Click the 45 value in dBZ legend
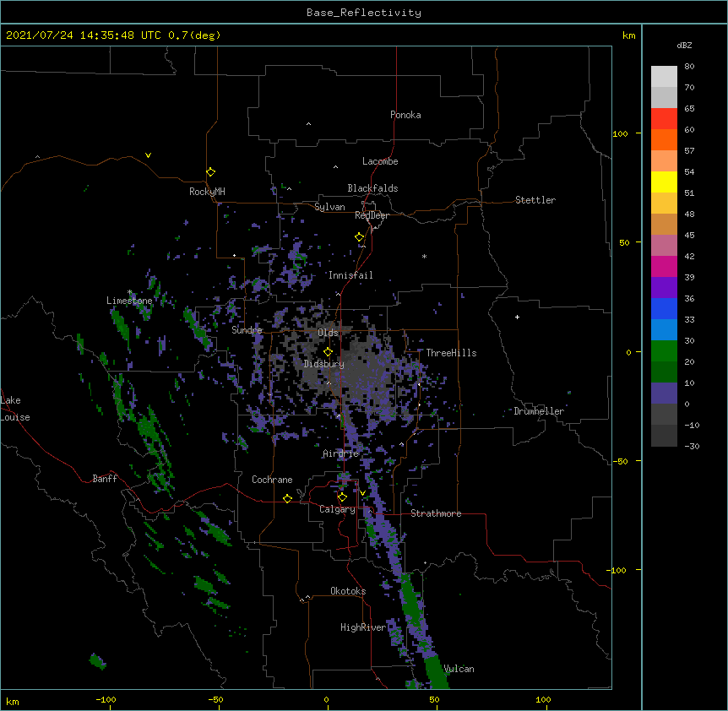Screen dimensions: 728x711 [x=689, y=236]
